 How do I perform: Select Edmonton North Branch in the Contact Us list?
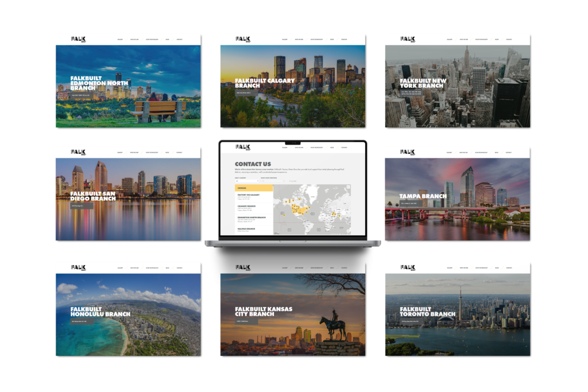254,220
